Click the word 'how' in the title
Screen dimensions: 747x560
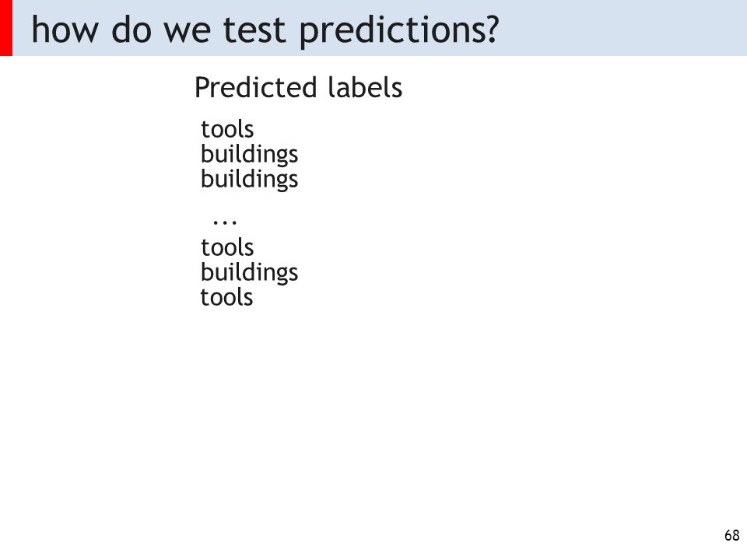(x=65, y=30)
